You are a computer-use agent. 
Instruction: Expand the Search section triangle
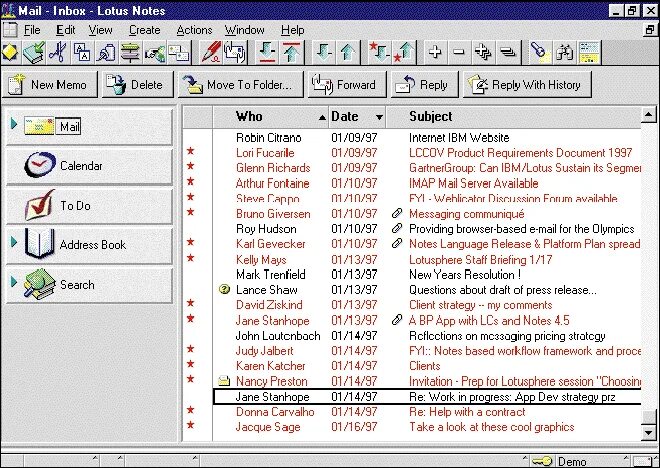[x=14, y=281]
